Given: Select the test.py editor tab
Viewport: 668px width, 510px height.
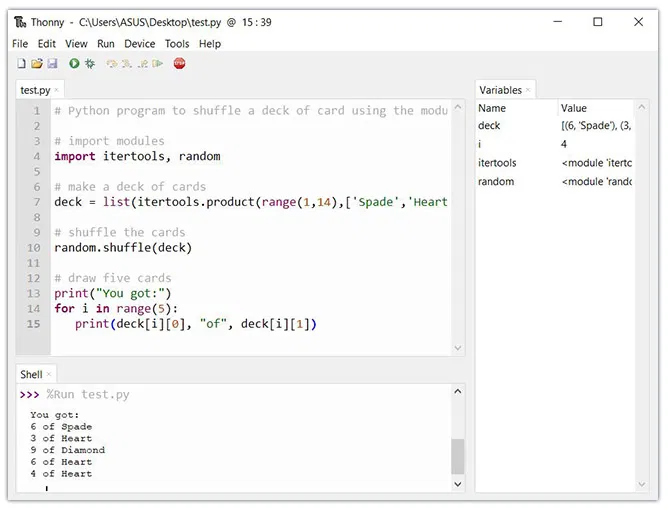Looking at the screenshot, I should 35,90.
